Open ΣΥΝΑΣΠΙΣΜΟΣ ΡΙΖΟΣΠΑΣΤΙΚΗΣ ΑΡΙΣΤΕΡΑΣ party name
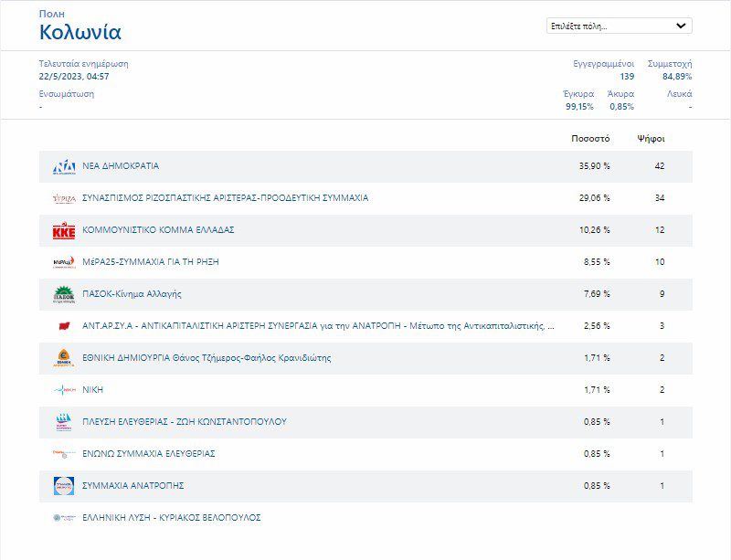 coord(225,197)
